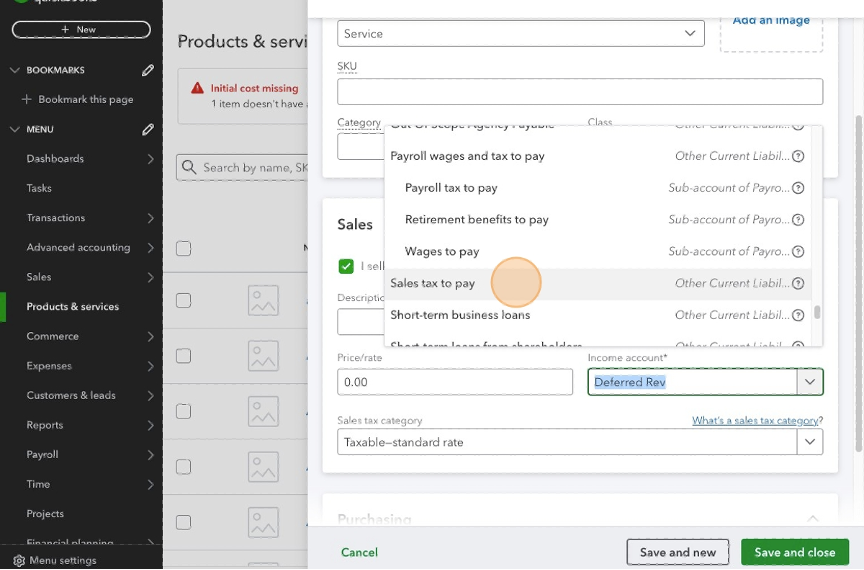Click the pencil icon beside MENU
This screenshot has height=570, width=864.
click(148, 129)
